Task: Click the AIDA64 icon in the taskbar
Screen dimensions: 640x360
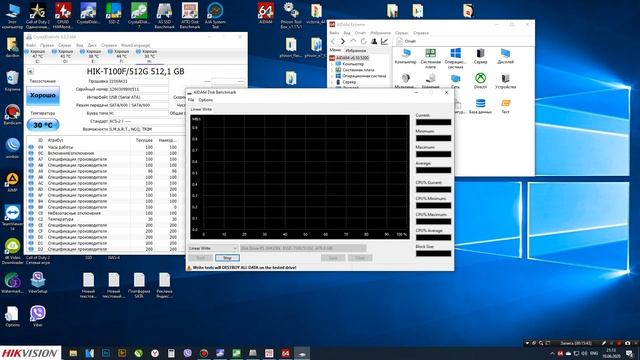Action: [x=285, y=353]
